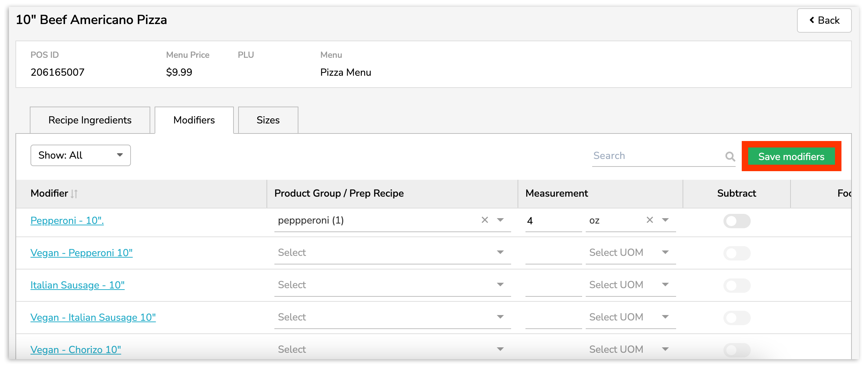Open the Show: All filter dropdown
The height and width of the screenshot is (366, 868).
(80, 155)
